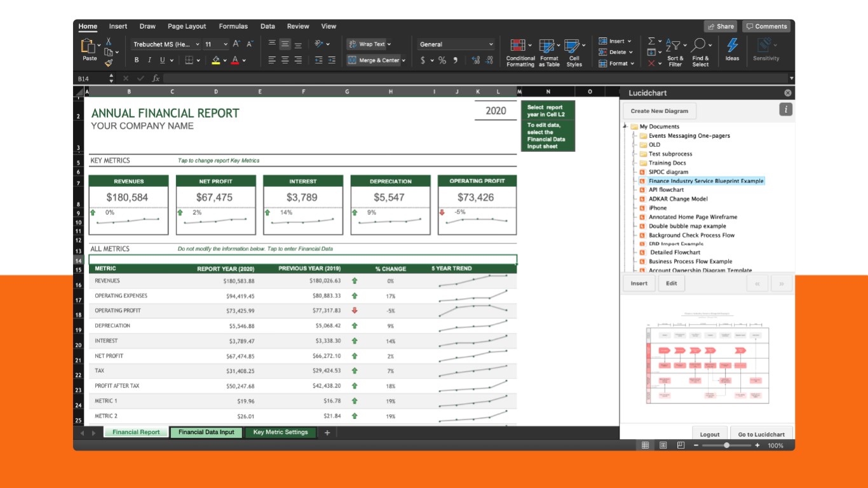868x488 pixels.
Task: Click the Decrease Decimal icon
Action: click(x=489, y=60)
